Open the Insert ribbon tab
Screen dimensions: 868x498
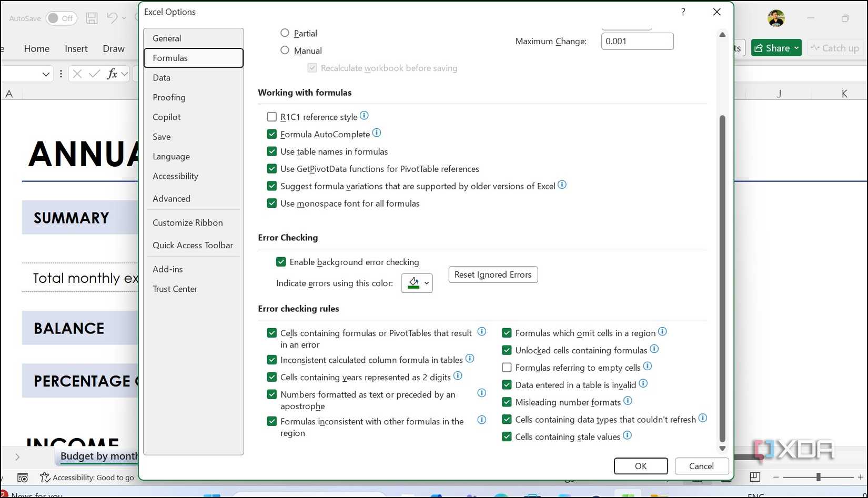76,48
